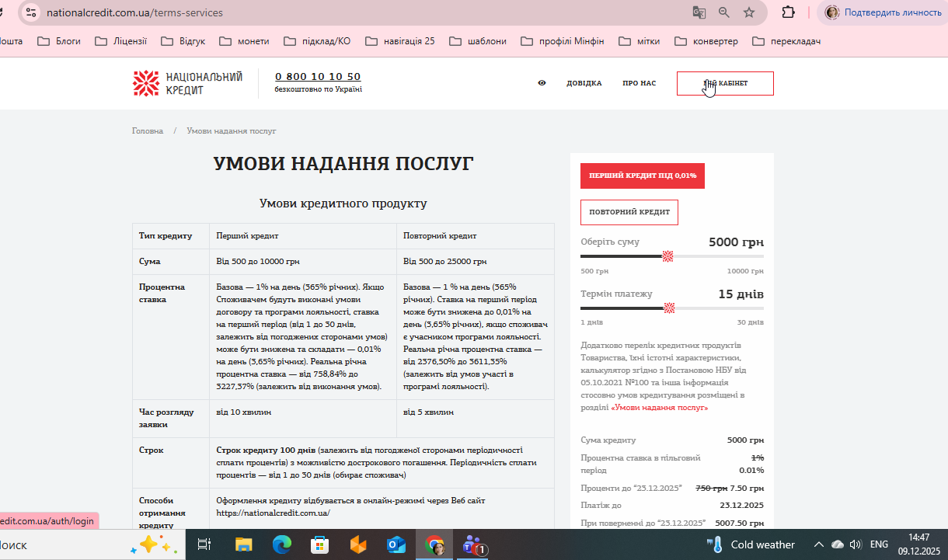Click the OneDrive cloud tray icon
This screenshot has width=948, height=560.
pos(838,544)
